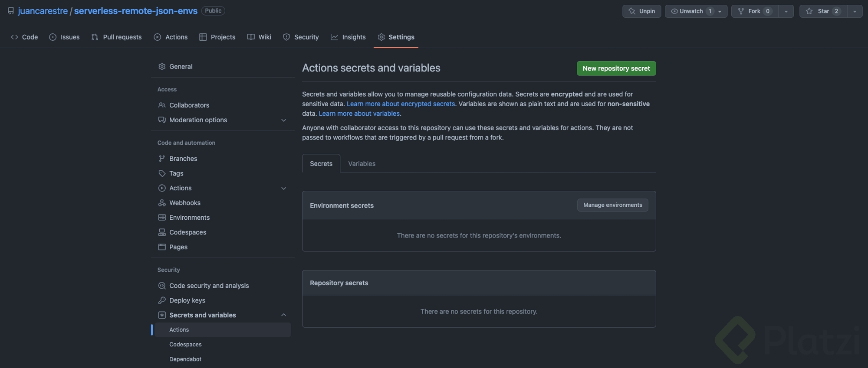The width and height of the screenshot is (868, 368).
Task: Click Manage environments button
Action: coord(612,205)
